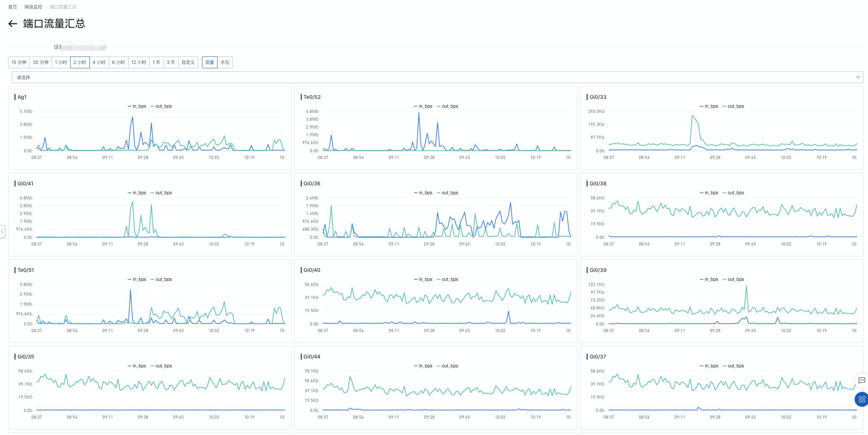The height and width of the screenshot is (435, 868).
Task: Click the Gi0/37 chart title
Action: click(x=598, y=357)
